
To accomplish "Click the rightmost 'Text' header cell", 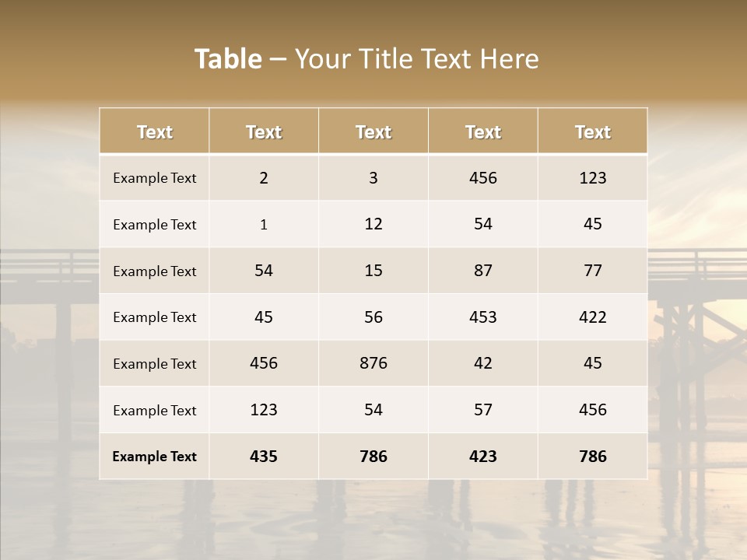I will 593,132.
